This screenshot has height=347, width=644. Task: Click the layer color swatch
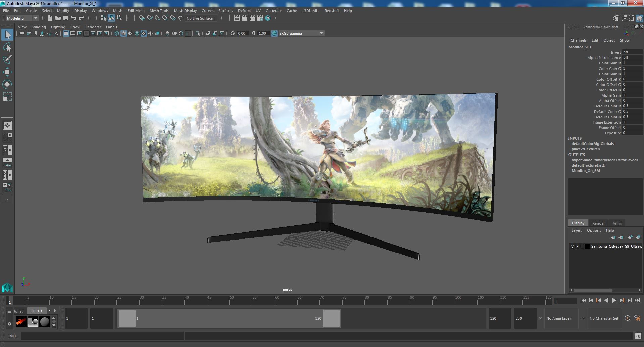point(588,246)
